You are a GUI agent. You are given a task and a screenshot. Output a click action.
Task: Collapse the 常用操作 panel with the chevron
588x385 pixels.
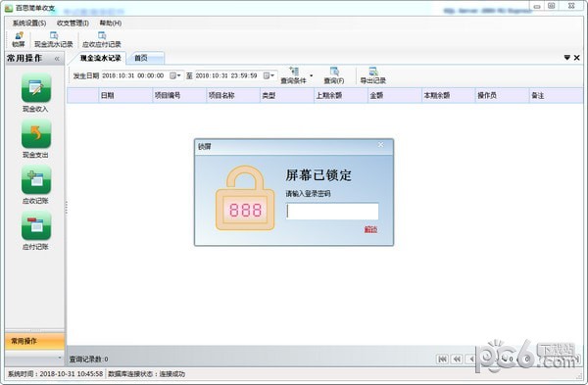click(57, 59)
